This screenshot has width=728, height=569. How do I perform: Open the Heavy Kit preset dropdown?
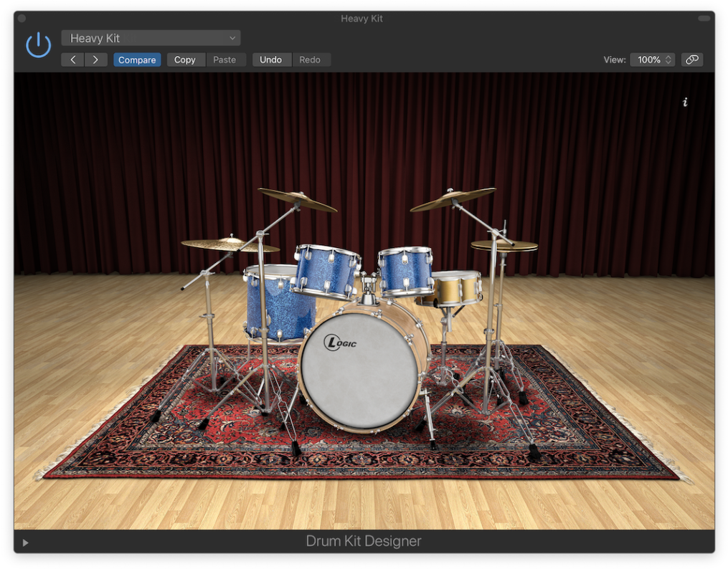pyautogui.click(x=151, y=38)
